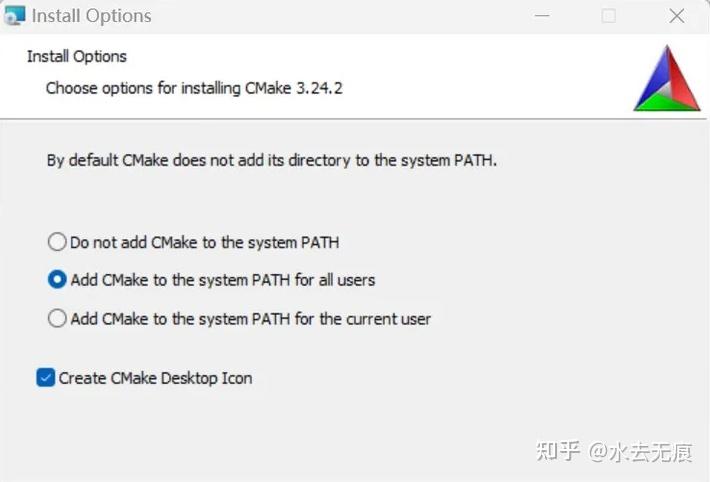The height and width of the screenshot is (482, 710).
Task: Click the empty title bar area beside the title
Action: (x=340, y=16)
